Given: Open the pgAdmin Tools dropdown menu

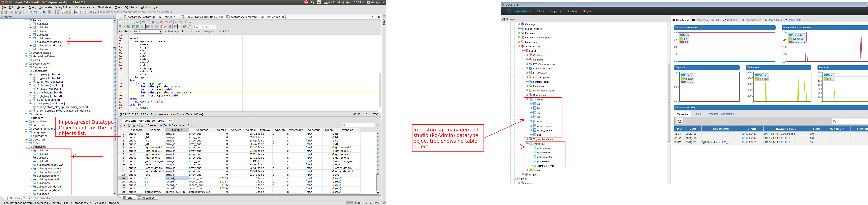Looking at the screenshot, I should pos(572,11).
